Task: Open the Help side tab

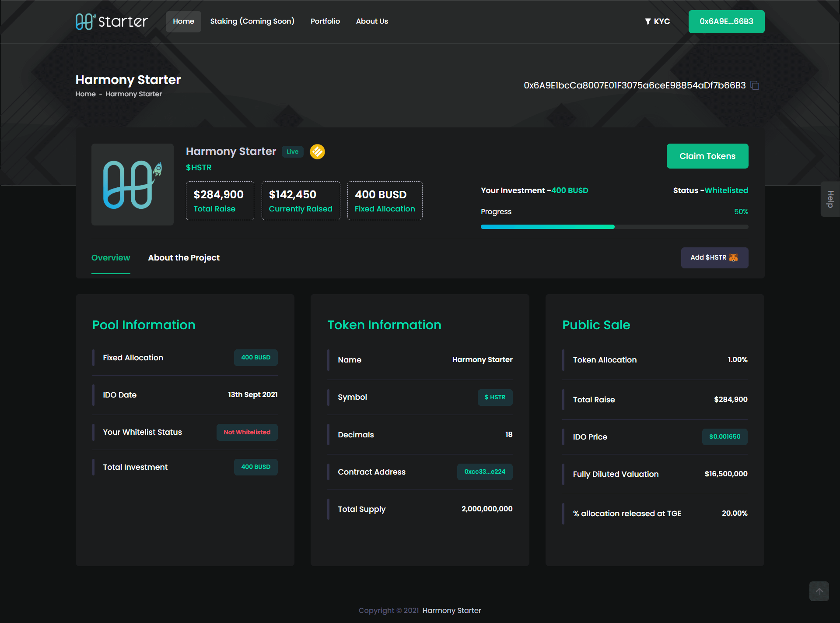Action: (830, 199)
